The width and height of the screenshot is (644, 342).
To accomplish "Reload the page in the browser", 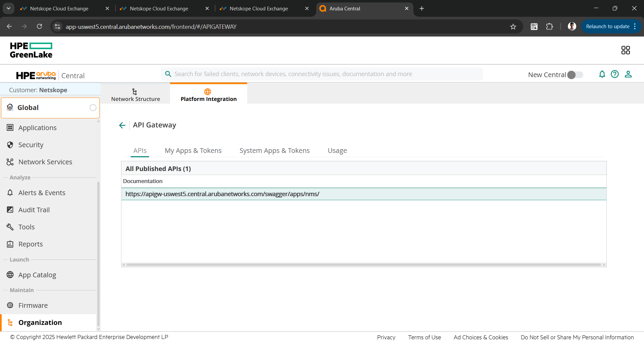I will (39, 26).
